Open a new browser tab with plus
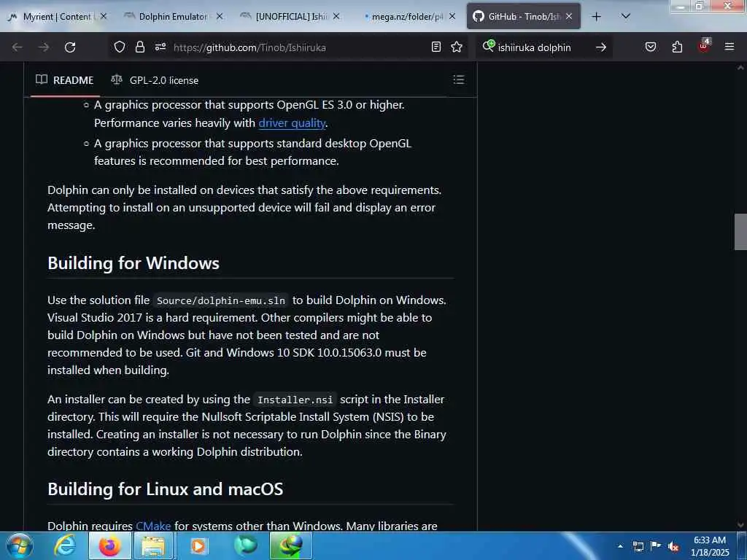The image size is (747, 560). [596, 17]
